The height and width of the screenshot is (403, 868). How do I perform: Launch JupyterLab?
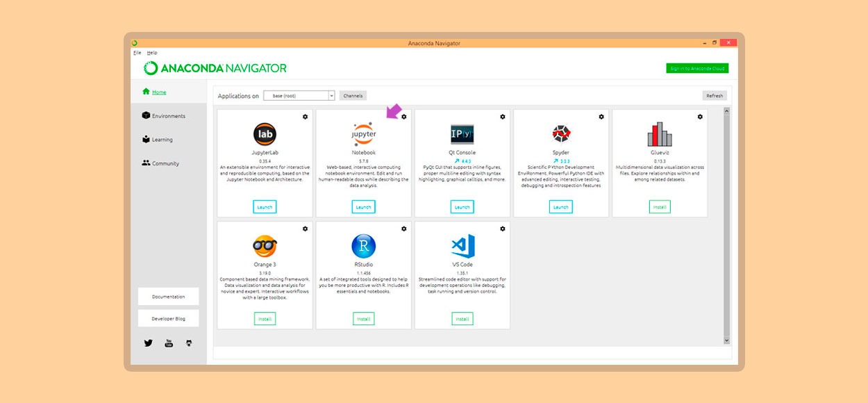click(265, 207)
